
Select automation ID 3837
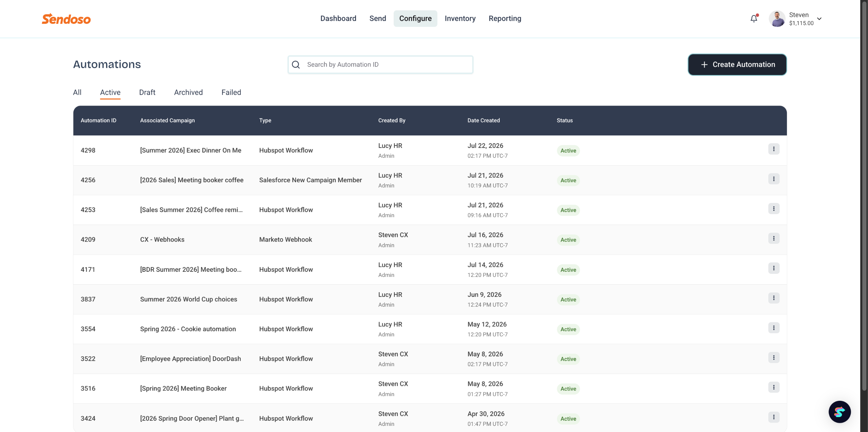coord(88,299)
